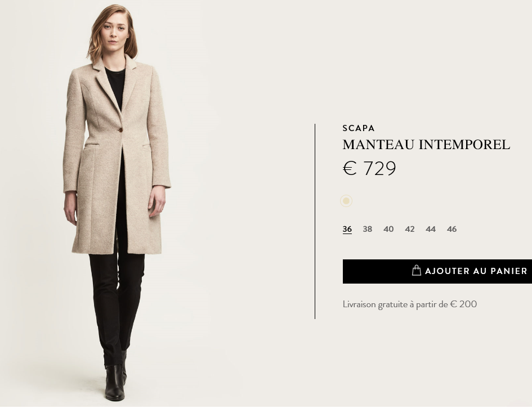This screenshot has height=413, width=532.
Task: Click the € 729 price
Action: coord(369,168)
